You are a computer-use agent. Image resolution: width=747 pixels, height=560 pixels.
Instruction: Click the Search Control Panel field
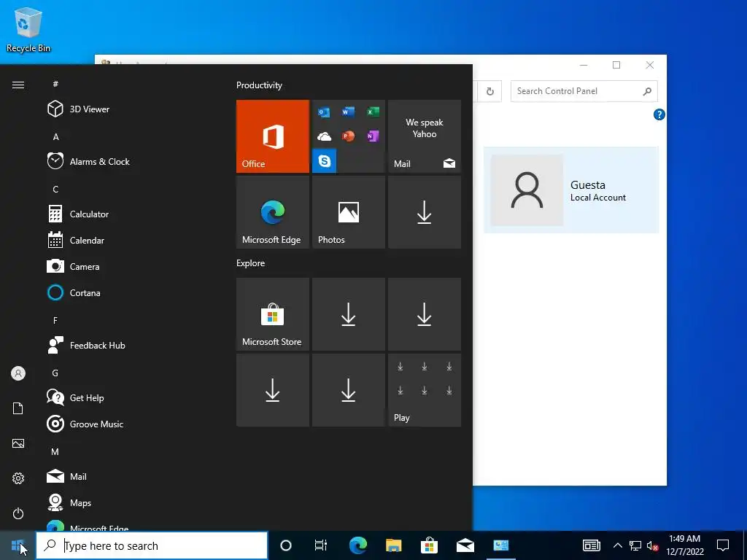click(x=584, y=91)
